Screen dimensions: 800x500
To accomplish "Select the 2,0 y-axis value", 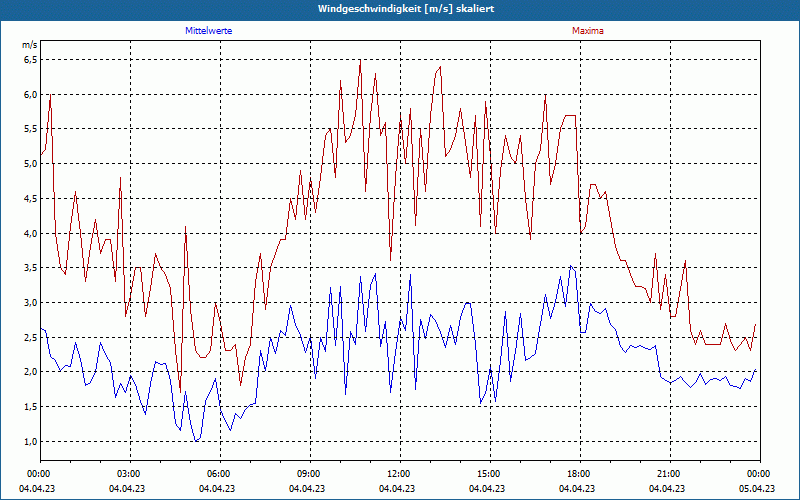I will [30, 372].
